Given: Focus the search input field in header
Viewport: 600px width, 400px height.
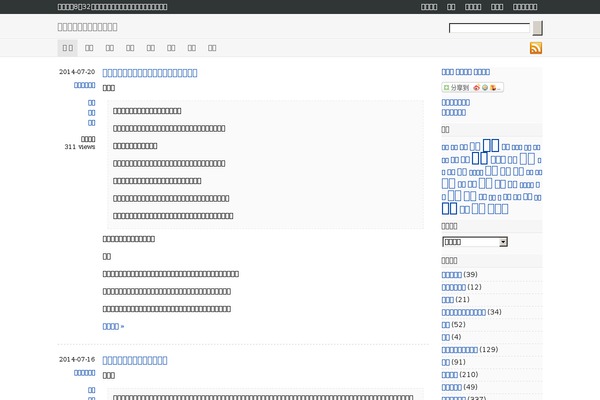Looking at the screenshot, I should coord(489,28).
